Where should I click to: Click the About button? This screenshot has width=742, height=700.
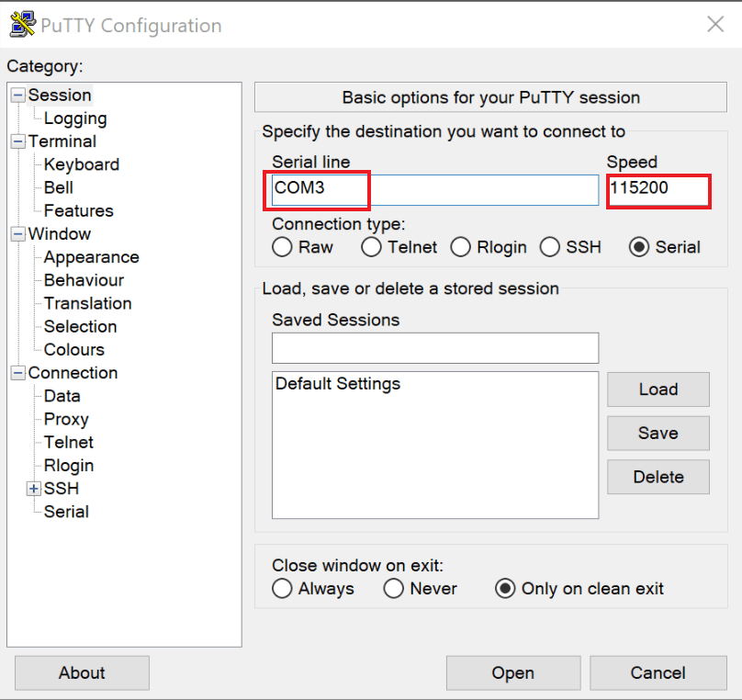pos(82,672)
